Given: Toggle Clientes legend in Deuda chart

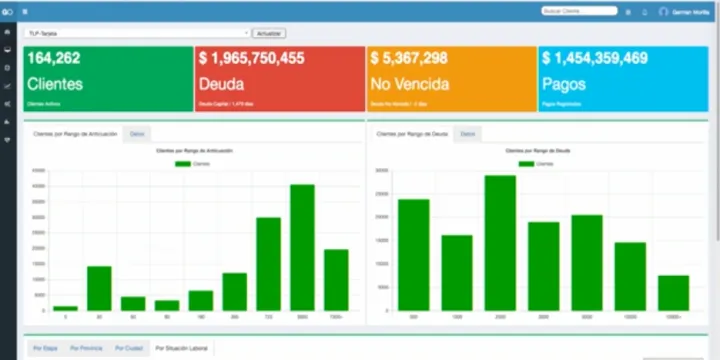Looking at the screenshot, I should click(536, 164).
